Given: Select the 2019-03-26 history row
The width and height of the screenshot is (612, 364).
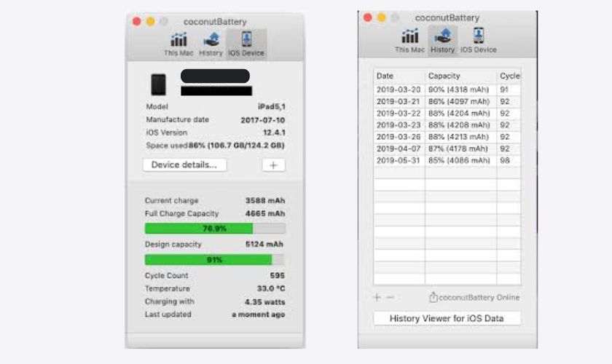Looking at the screenshot, I should [447, 137].
